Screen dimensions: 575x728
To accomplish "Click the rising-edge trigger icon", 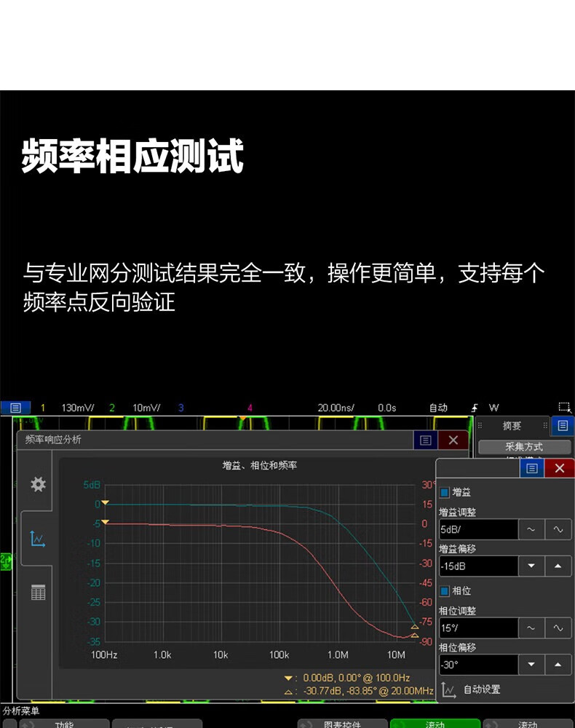I will tap(475, 408).
